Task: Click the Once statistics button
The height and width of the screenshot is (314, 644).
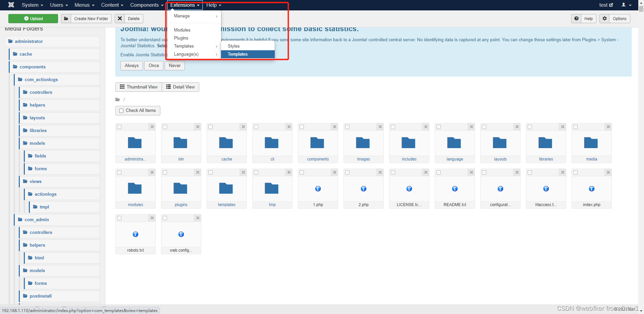Action: [154, 66]
